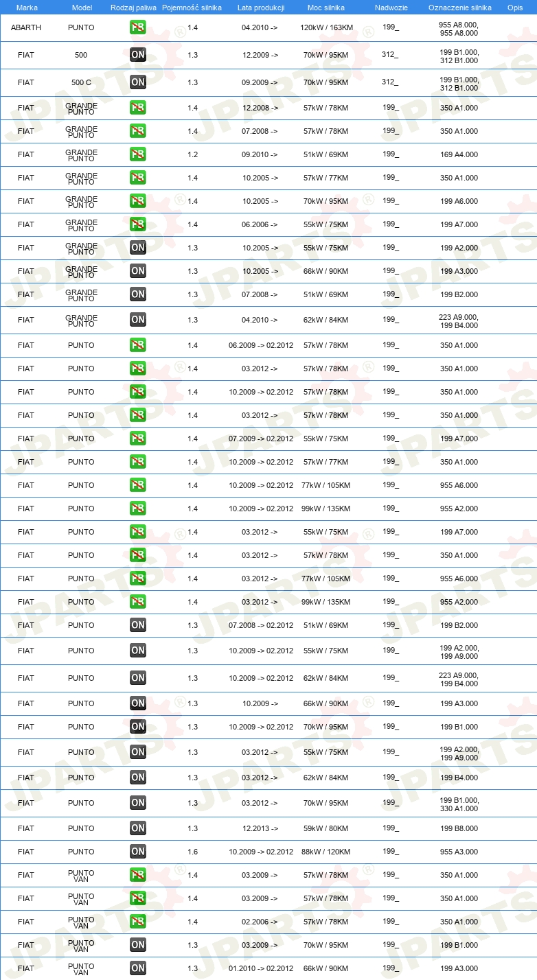Screen dimensions: 537x980
Task: Click the Model column header
Action: [82, 7]
